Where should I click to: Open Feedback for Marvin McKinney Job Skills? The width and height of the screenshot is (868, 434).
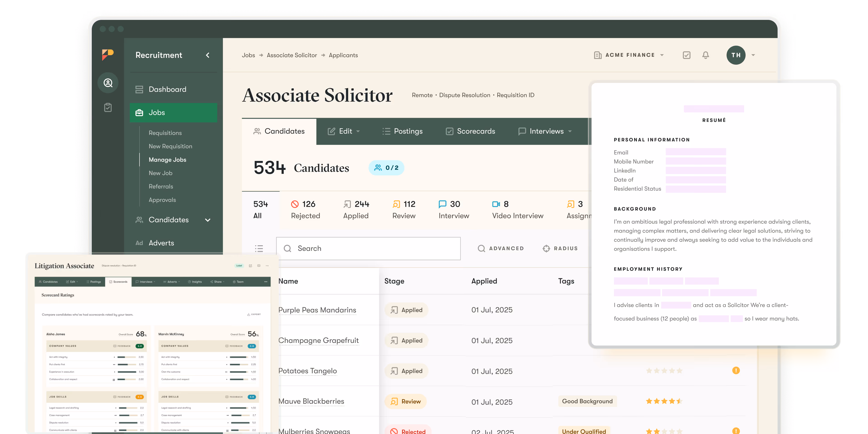[234, 397]
